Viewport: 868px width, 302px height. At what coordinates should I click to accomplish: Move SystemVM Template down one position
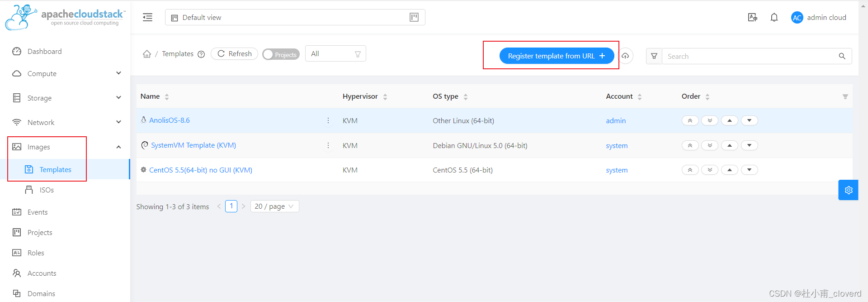(750, 145)
